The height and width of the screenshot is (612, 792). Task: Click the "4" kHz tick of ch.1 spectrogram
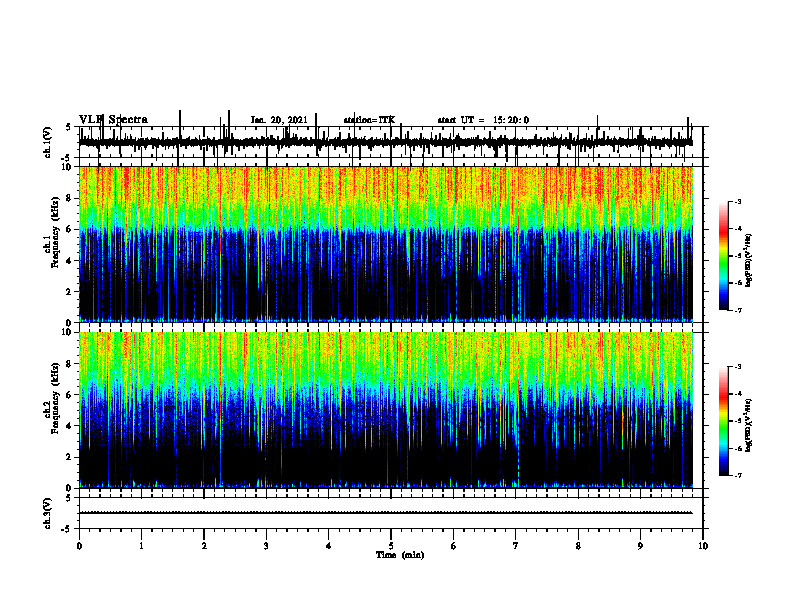coord(70,261)
